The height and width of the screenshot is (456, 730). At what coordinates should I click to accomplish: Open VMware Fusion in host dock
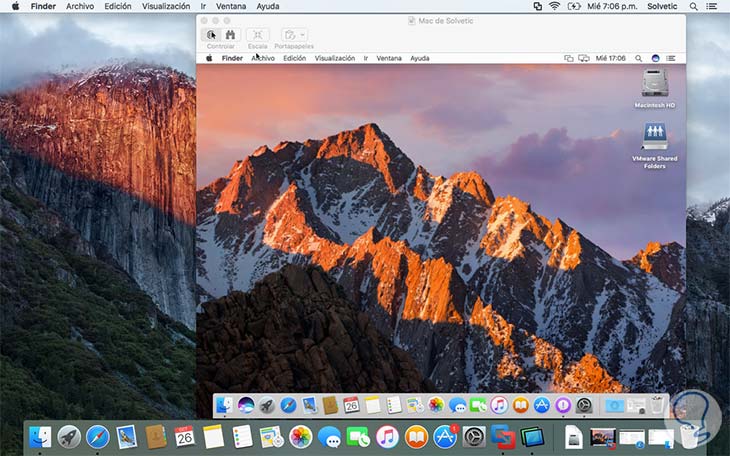pyautogui.click(x=503, y=437)
